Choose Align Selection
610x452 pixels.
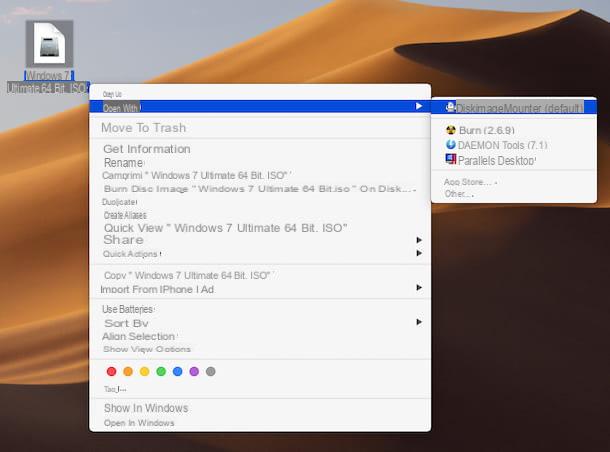[139, 336]
